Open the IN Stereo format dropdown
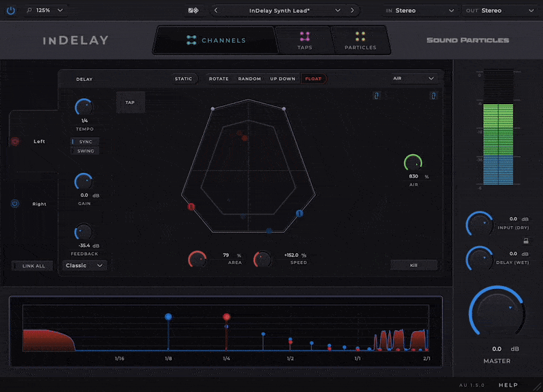Image resolution: width=543 pixels, height=392 pixels. coord(419,10)
